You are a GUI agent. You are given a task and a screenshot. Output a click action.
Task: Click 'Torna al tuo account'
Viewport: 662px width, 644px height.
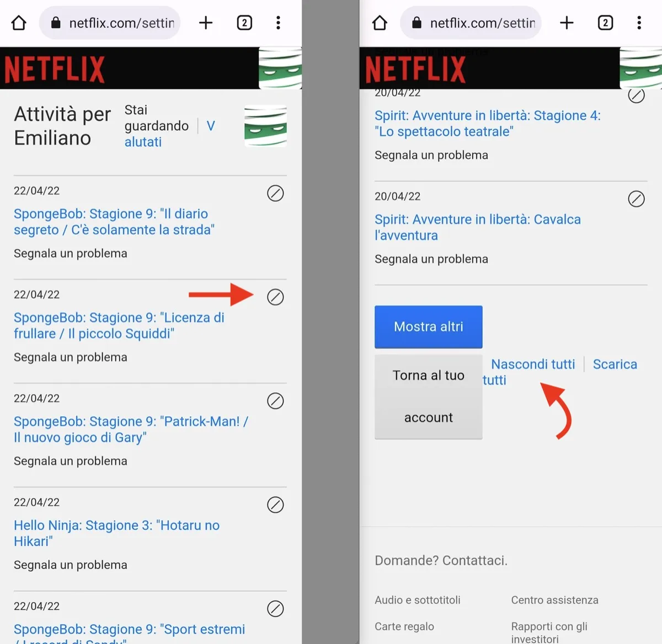click(x=428, y=396)
